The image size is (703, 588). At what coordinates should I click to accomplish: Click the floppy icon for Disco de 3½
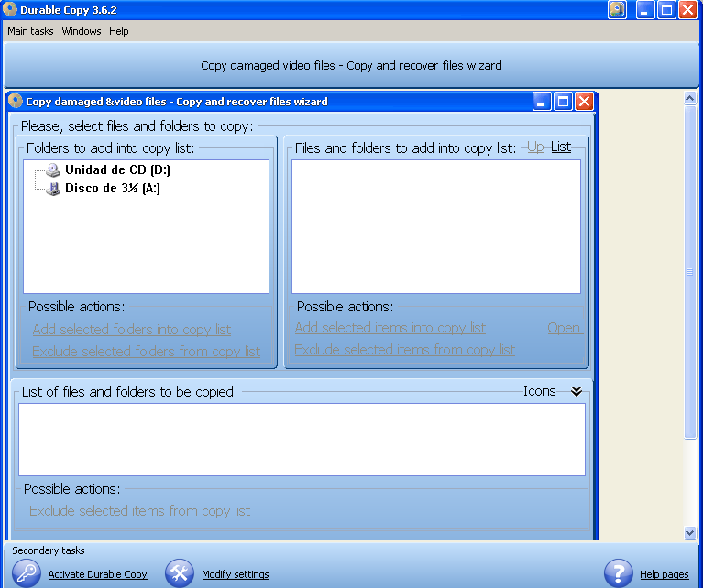tap(53, 189)
